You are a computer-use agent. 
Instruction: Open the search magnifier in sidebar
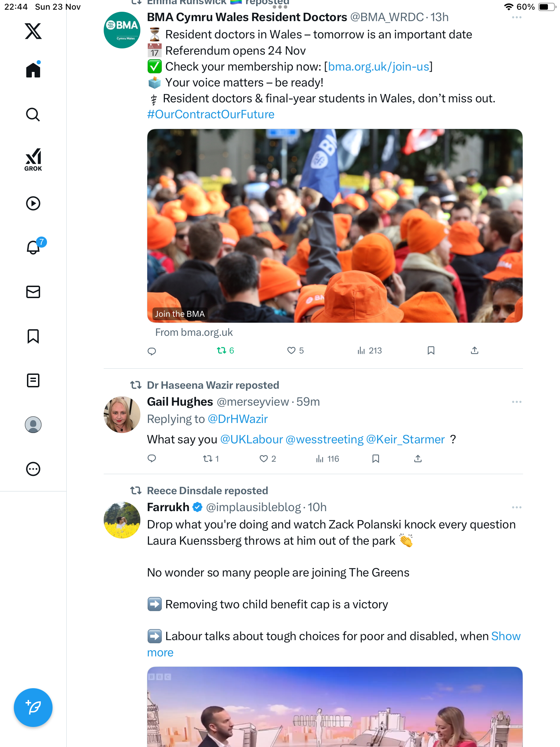[33, 114]
